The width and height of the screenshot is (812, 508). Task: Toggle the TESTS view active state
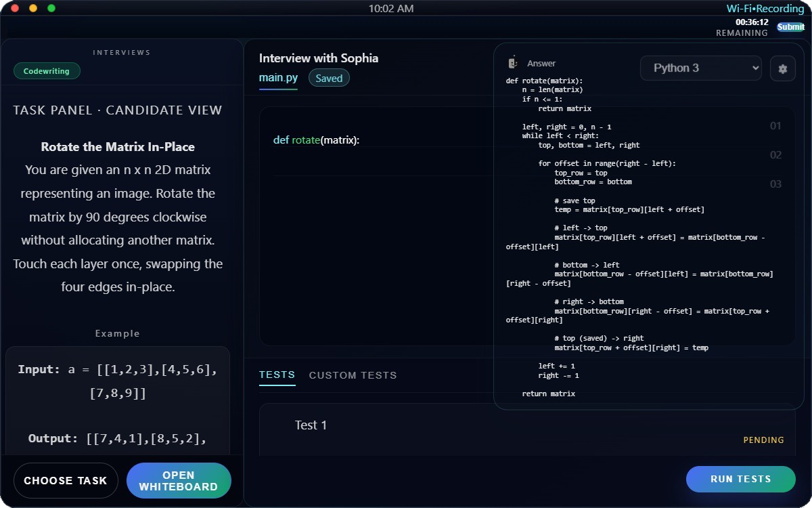point(277,375)
